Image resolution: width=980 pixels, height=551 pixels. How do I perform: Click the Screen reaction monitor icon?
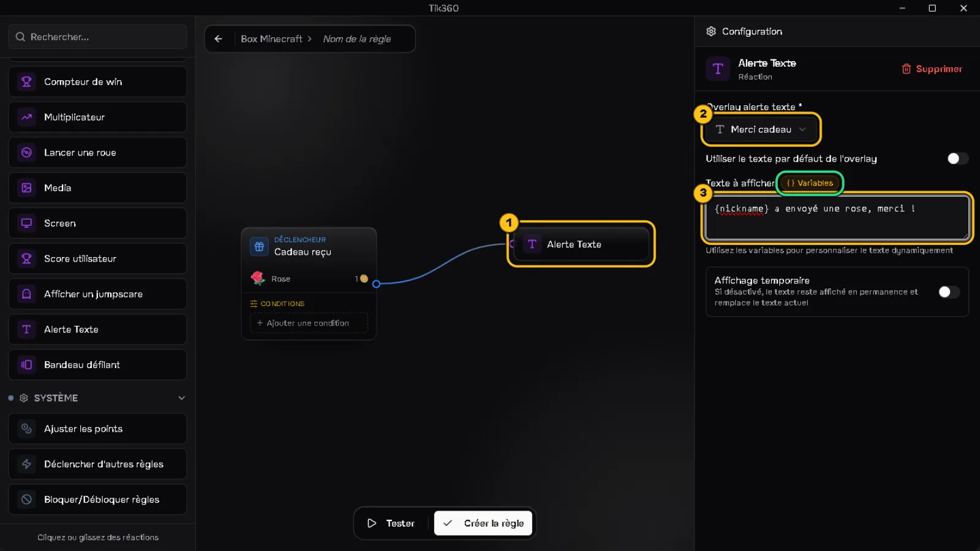tap(26, 223)
